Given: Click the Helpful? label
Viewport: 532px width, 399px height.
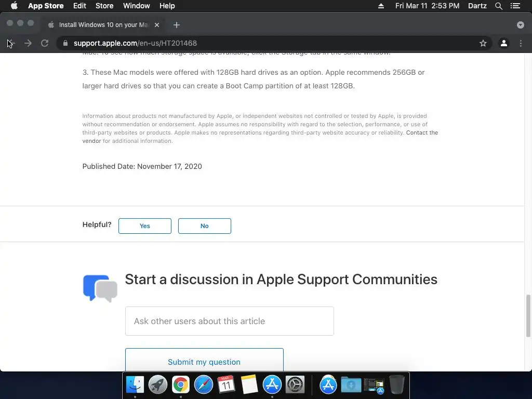Looking at the screenshot, I should click(x=97, y=224).
